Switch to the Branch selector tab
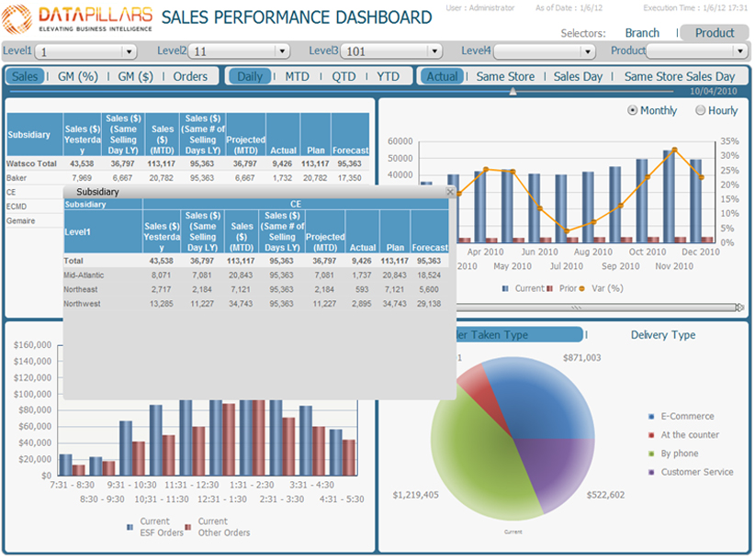Viewport: 755px width, 560px height. (x=642, y=33)
